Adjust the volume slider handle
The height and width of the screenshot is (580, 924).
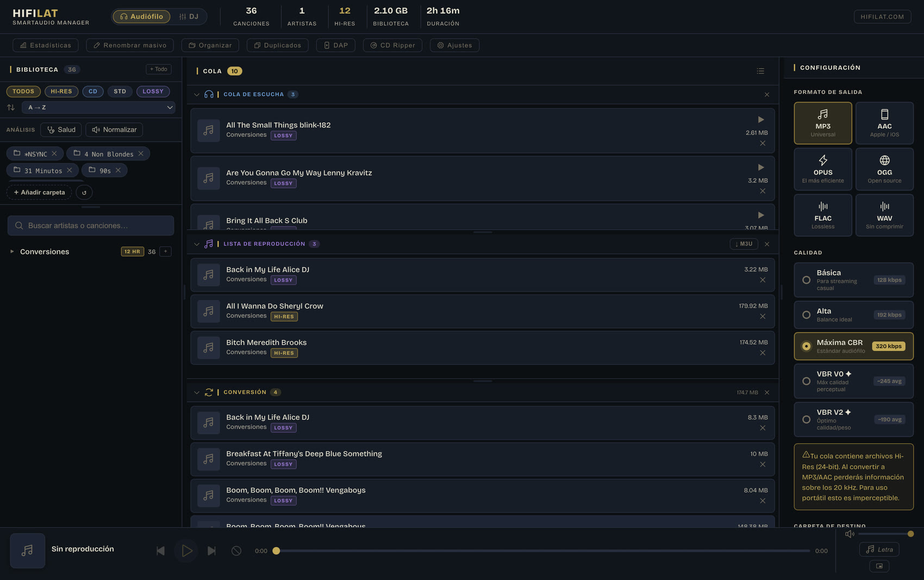(x=910, y=534)
